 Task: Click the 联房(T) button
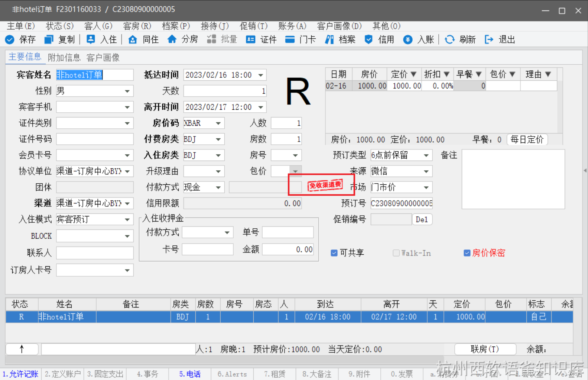(x=485, y=349)
